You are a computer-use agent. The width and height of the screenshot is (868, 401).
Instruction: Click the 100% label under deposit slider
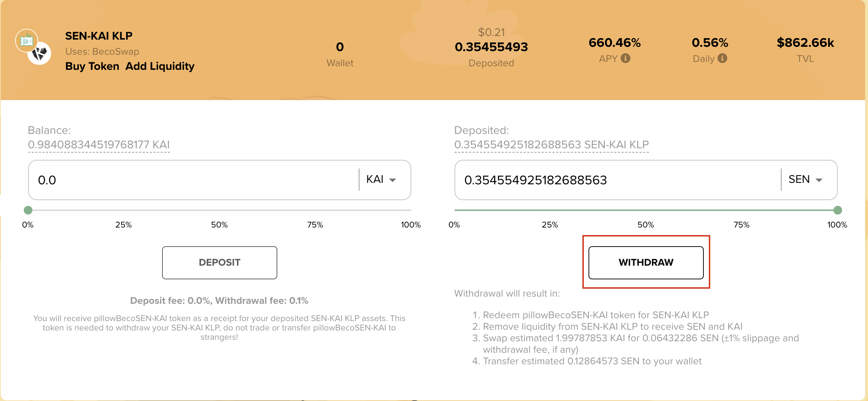pyautogui.click(x=411, y=225)
